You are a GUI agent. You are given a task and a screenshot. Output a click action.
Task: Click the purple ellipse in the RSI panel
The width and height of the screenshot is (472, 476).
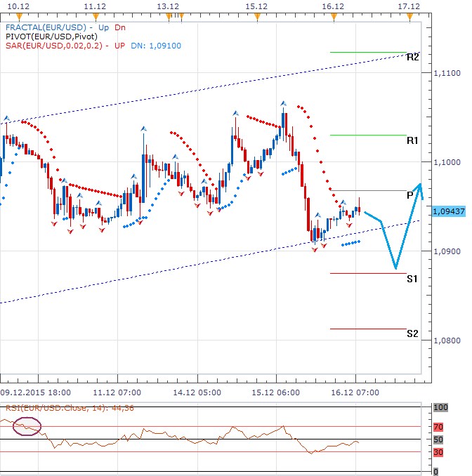[28, 425]
